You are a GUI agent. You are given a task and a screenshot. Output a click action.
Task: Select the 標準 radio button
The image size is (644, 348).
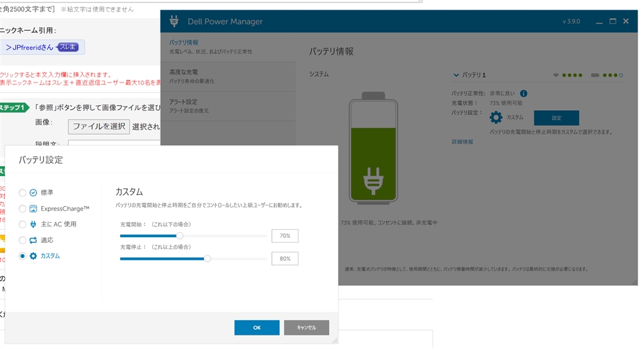point(22,193)
